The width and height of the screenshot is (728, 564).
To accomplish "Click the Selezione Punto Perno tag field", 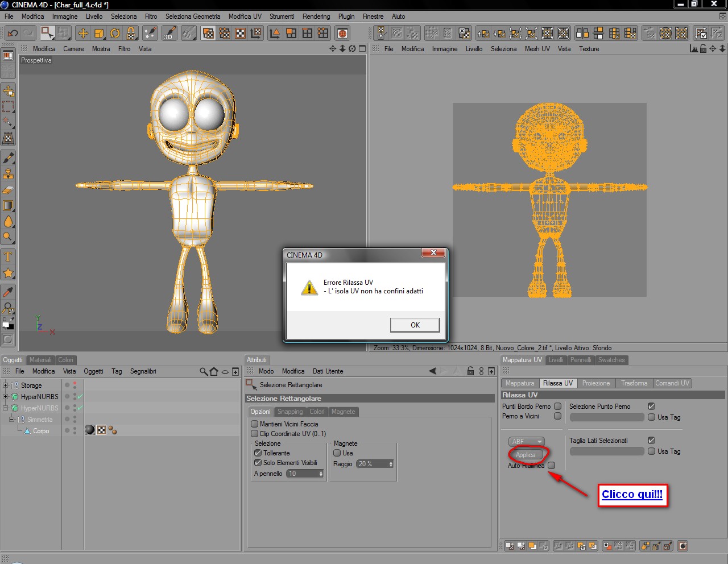I will click(607, 417).
